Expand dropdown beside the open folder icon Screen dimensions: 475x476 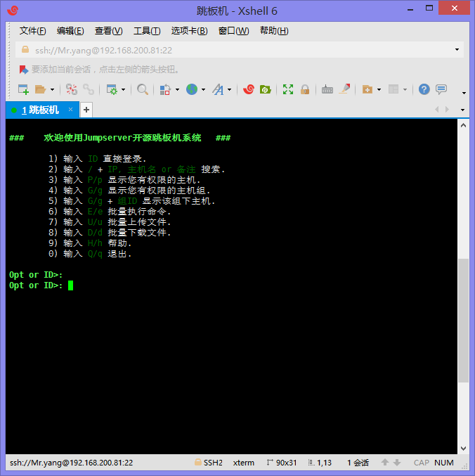(52, 90)
